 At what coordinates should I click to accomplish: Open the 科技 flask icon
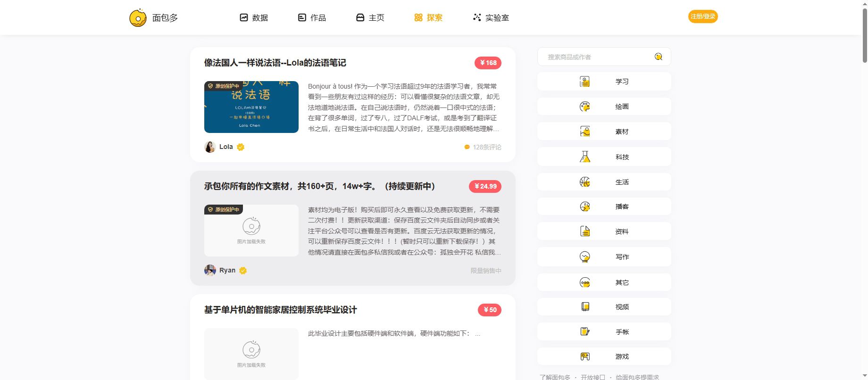click(585, 157)
